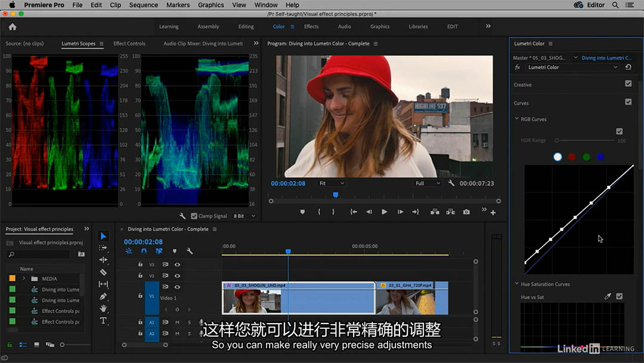Toggle timeline Snap magnet icon
This screenshot has height=363, width=644.
(144, 251)
